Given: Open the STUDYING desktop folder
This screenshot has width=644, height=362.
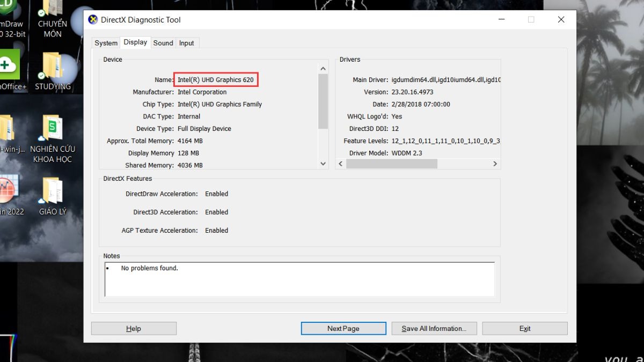Looking at the screenshot, I should pyautogui.click(x=53, y=72).
